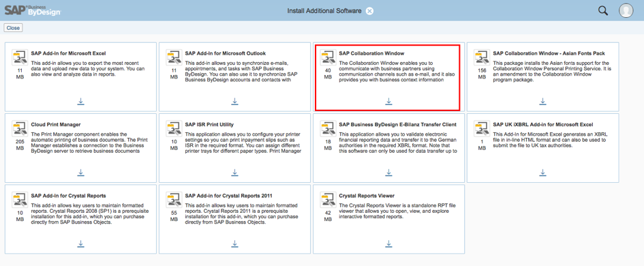Click the SAP ISR Print Utility package icon

coord(174,128)
